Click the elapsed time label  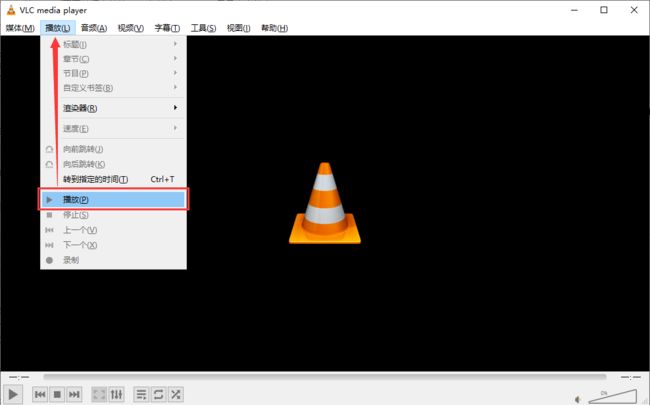[x=19, y=377]
